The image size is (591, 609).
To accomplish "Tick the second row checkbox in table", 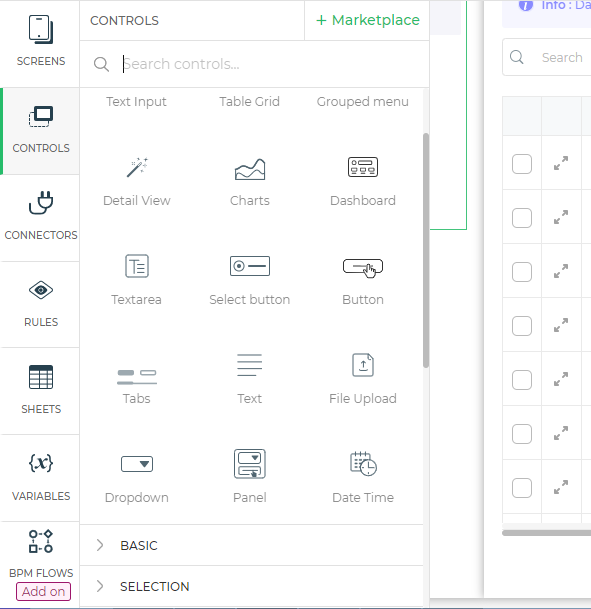I will pyautogui.click(x=522, y=218).
